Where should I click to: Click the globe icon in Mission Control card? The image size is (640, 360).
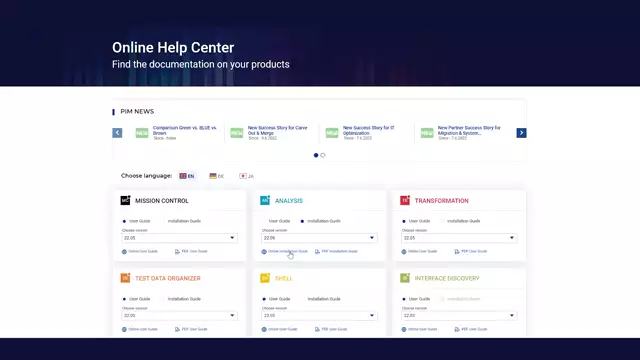(x=124, y=251)
